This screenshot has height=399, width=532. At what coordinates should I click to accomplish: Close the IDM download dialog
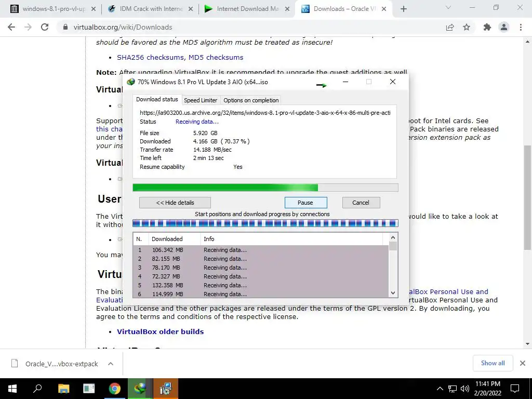coord(393,82)
